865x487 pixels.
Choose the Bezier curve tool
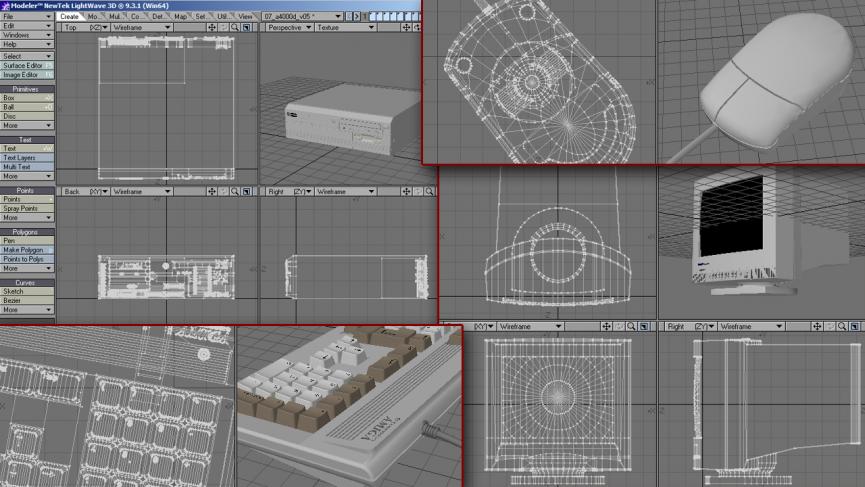pyautogui.click(x=27, y=300)
